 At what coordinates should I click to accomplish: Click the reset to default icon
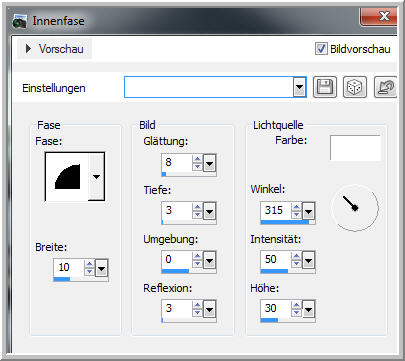click(x=385, y=87)
